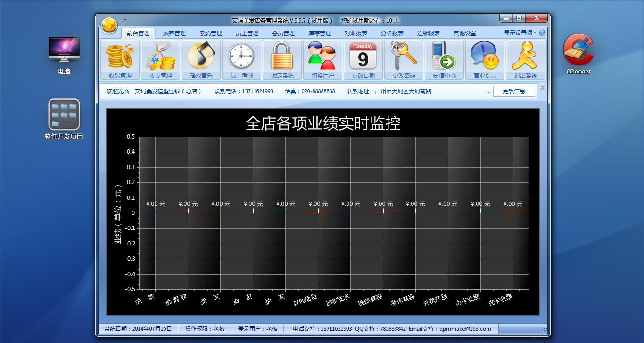The height and width of the screenshot is (343, 644).
Task: Open the dropdown arrow beside the orb button
Action: 124,21
